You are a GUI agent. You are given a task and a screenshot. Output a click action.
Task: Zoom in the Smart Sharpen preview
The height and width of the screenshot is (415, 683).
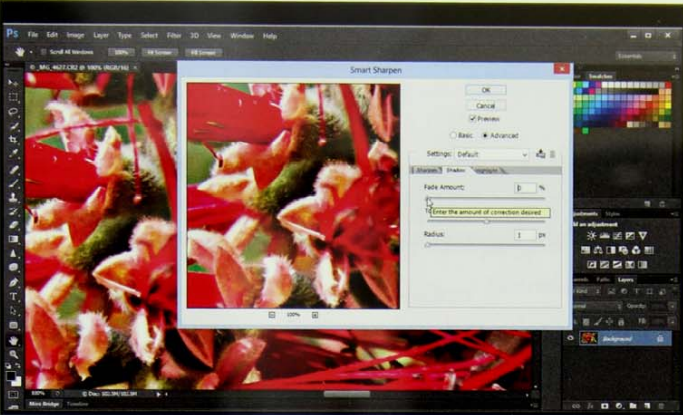pyautogui.click(x=315, y=314)
